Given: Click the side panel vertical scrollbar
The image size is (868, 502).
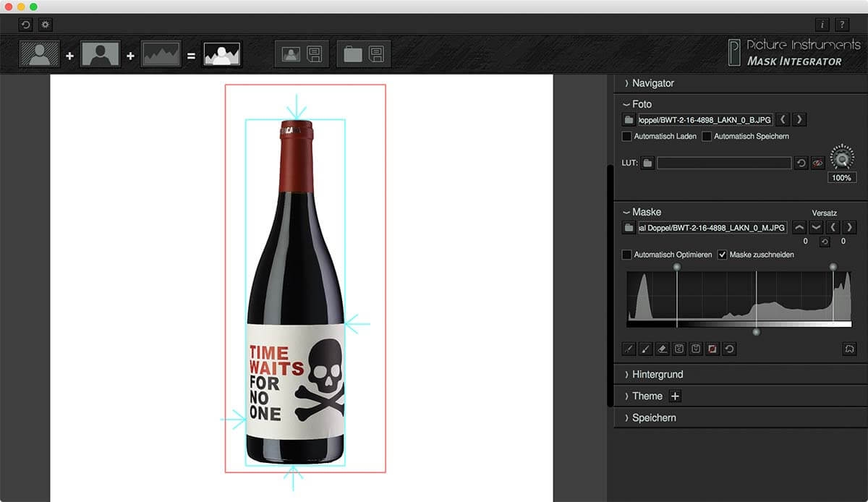Looking at the screenshot, I should (610, 286).
